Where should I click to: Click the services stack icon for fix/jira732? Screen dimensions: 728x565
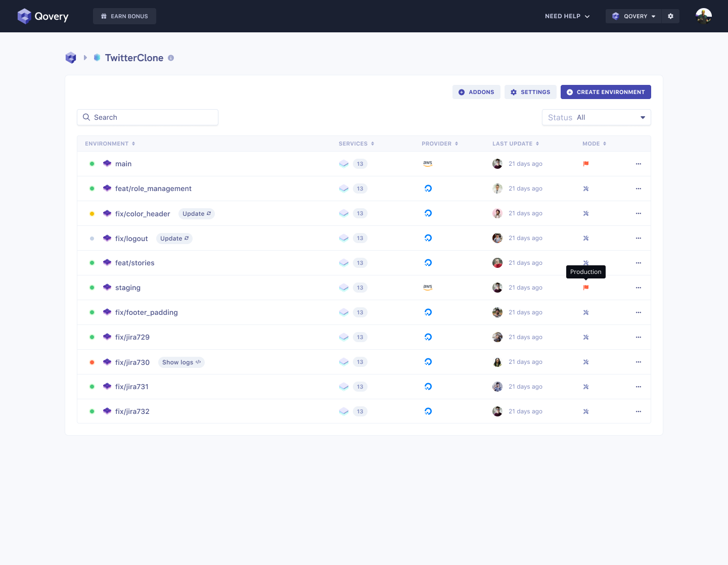coord(344,411)
